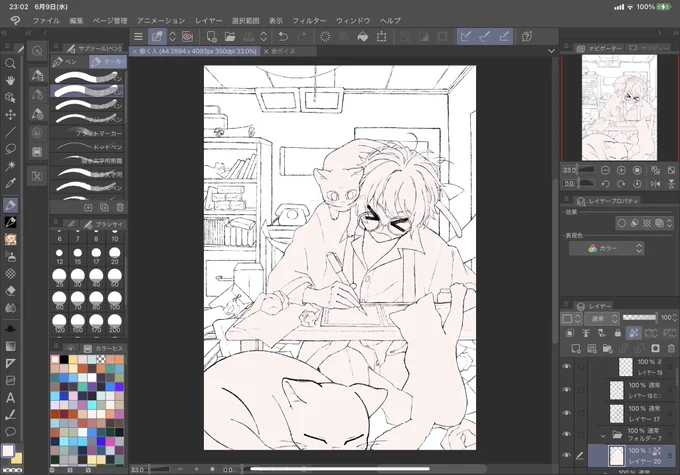Click the Scale/transform icon in command bar
Viewport: 680px width, 475px height.
tap(382, 36)
